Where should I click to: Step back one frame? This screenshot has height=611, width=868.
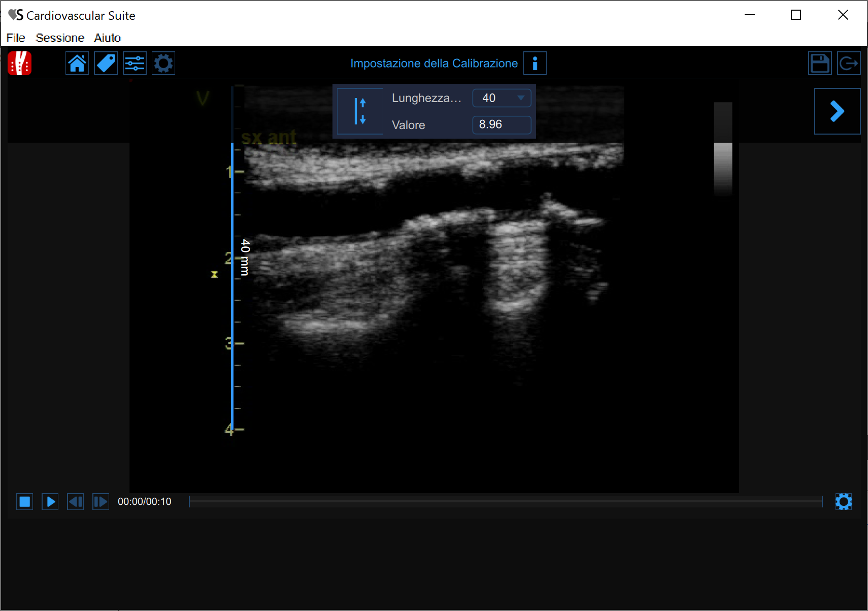pyautogui.click(x=76, y=502)
